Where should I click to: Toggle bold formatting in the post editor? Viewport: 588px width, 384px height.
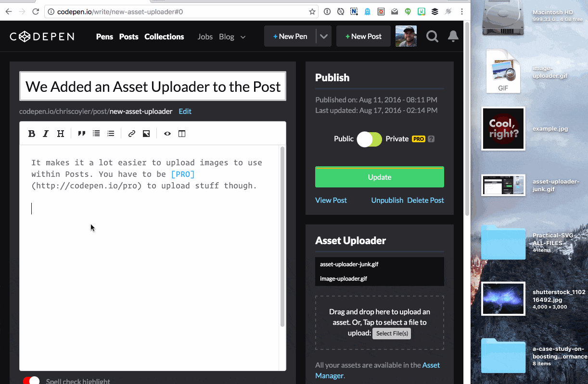pos(31,133)
